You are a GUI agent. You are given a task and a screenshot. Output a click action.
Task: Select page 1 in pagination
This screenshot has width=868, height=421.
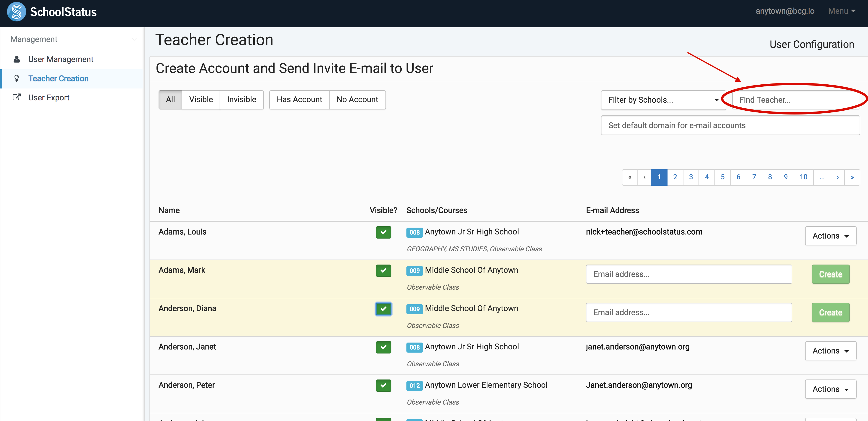click(659, 177)
